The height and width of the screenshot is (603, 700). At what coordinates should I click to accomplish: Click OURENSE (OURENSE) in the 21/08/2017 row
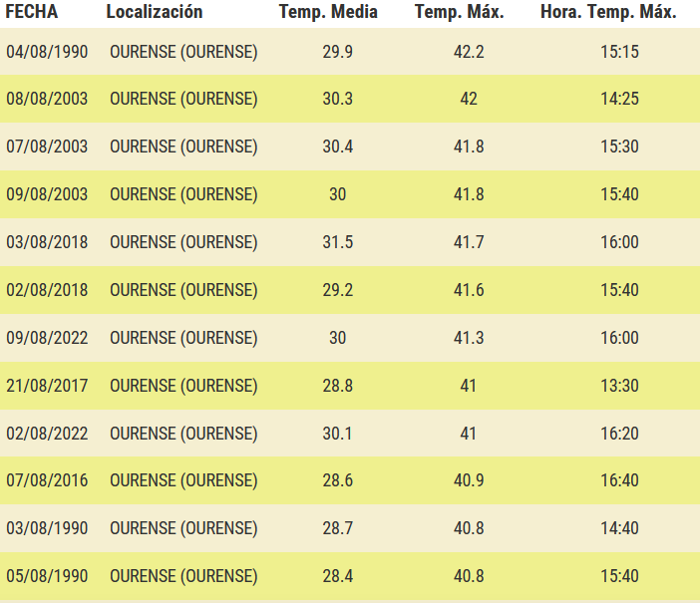point(183,386)
